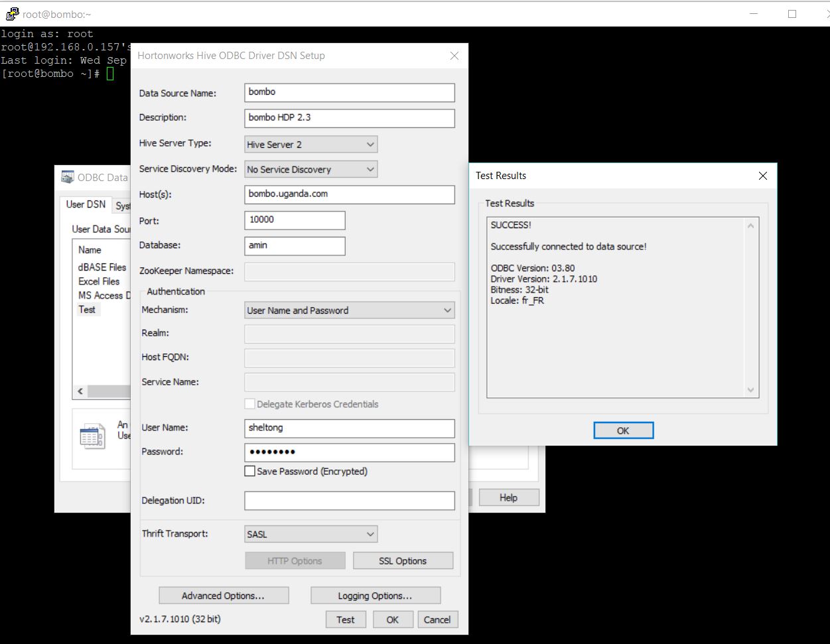Open the Hive Server Type dropdown

click(x=369, y=144)
